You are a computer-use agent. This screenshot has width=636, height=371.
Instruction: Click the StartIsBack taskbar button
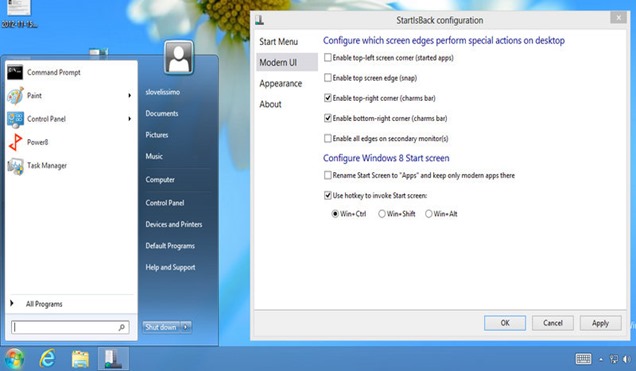click(x=113, y=358)
